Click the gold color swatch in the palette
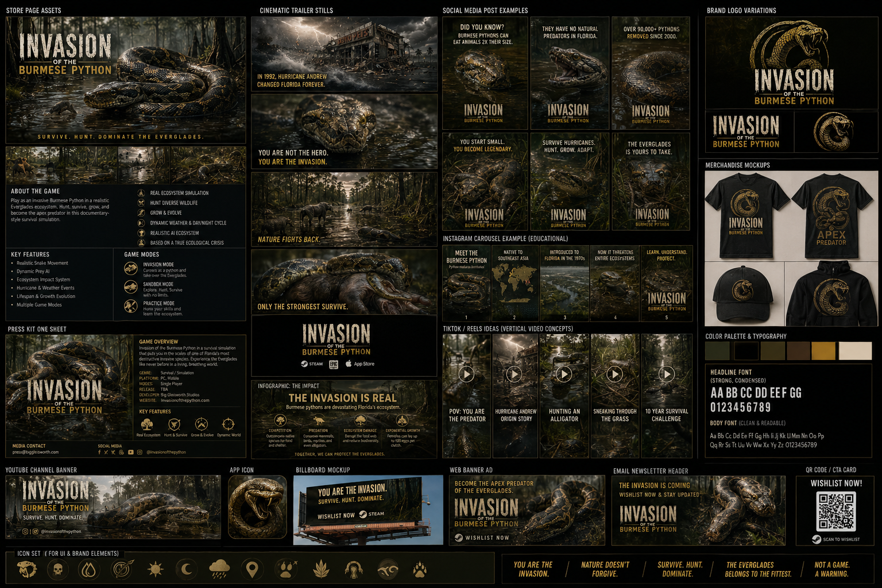The image size is (882, 588). (x=823, y=351)
